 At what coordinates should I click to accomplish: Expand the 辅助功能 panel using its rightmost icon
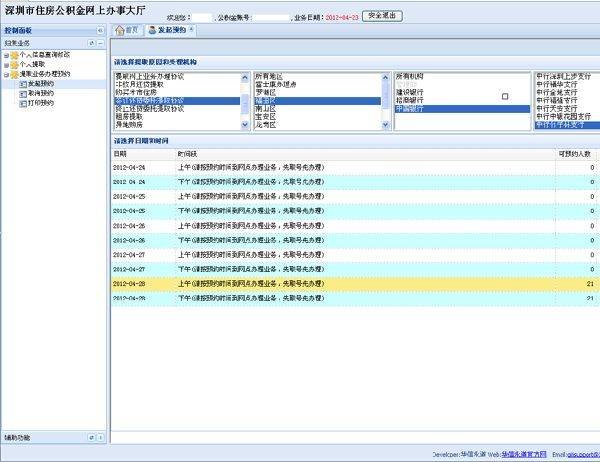pyautogui.click(x=100, y=437)
